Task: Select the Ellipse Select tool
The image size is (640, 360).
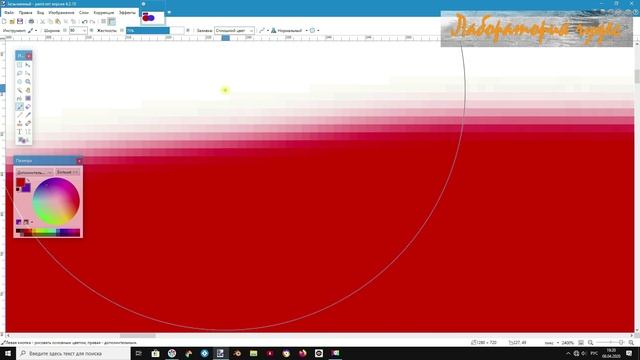Action: (x=19, y=82)
